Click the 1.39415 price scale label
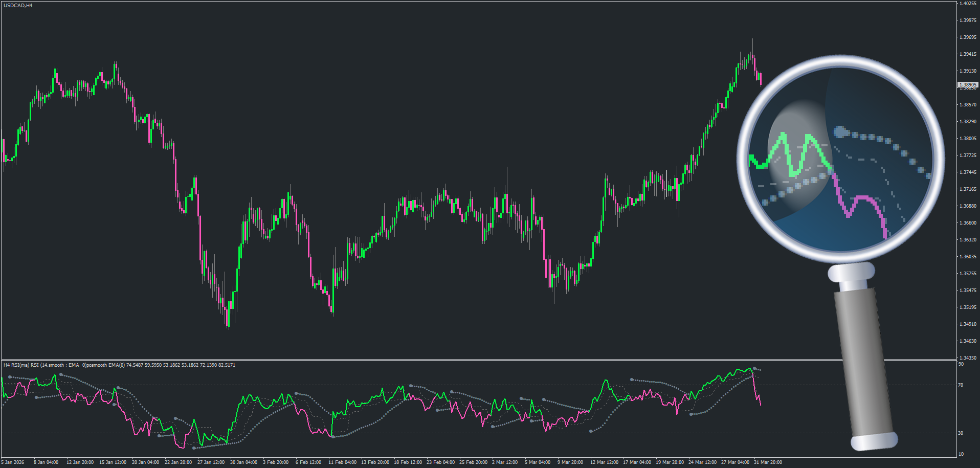980x468 pixels. [x=968, y=54]
